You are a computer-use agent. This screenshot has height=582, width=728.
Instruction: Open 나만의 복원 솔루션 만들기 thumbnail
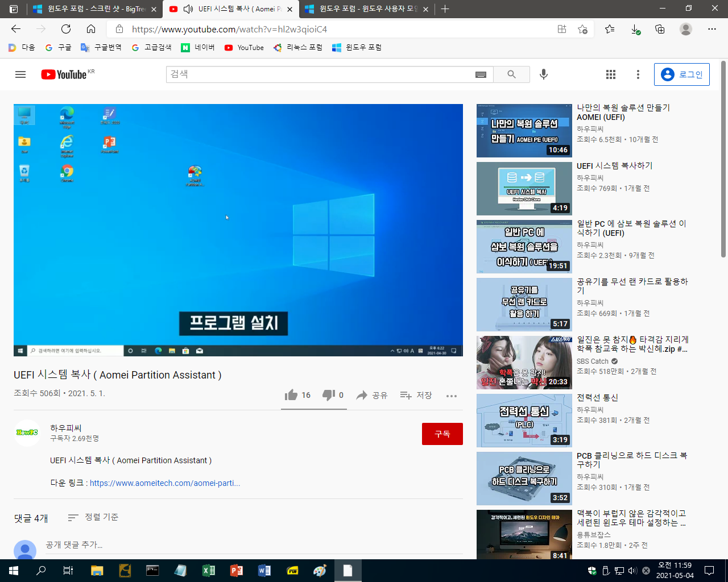pos(524,131)
